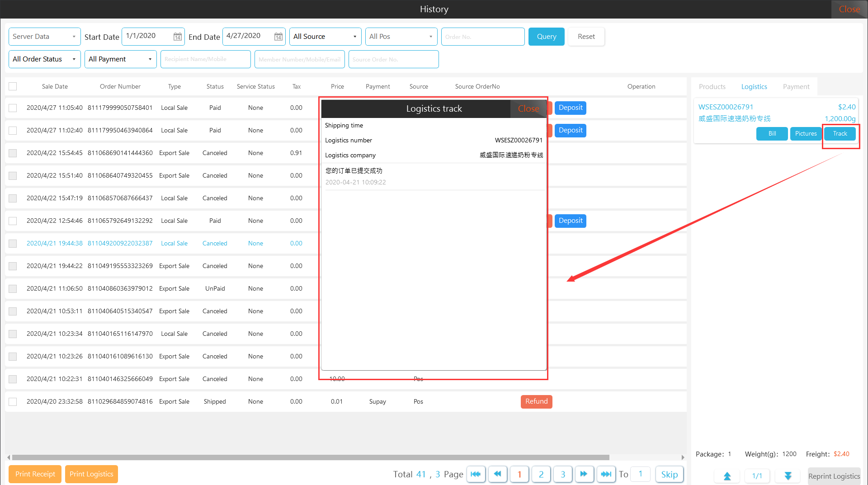
Task: Select the checkbox for order 811029684859074816
Action: coord(13,402)
